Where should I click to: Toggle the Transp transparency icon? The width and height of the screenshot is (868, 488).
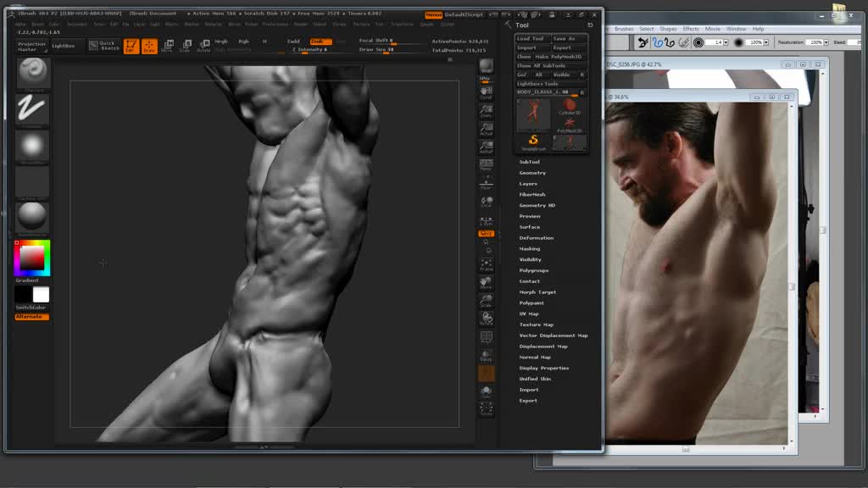486,355
